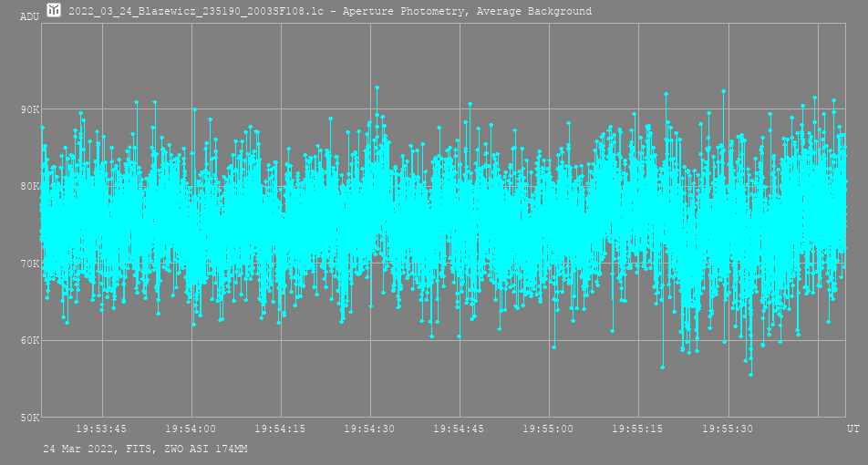Click the '70K' y-axis label
This screenshot has width=868, height=465.
(x=30, y=264)
